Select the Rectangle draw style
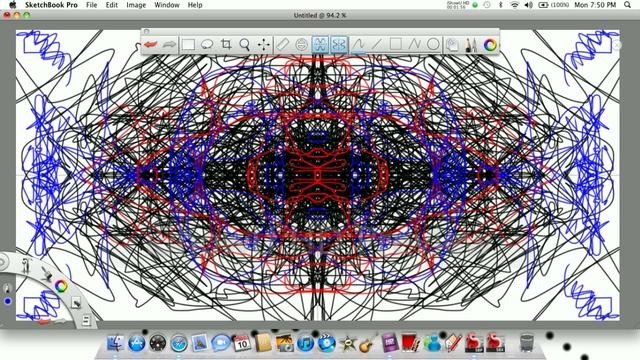This screenshot has height=360, width=640. tap(396, 44)
